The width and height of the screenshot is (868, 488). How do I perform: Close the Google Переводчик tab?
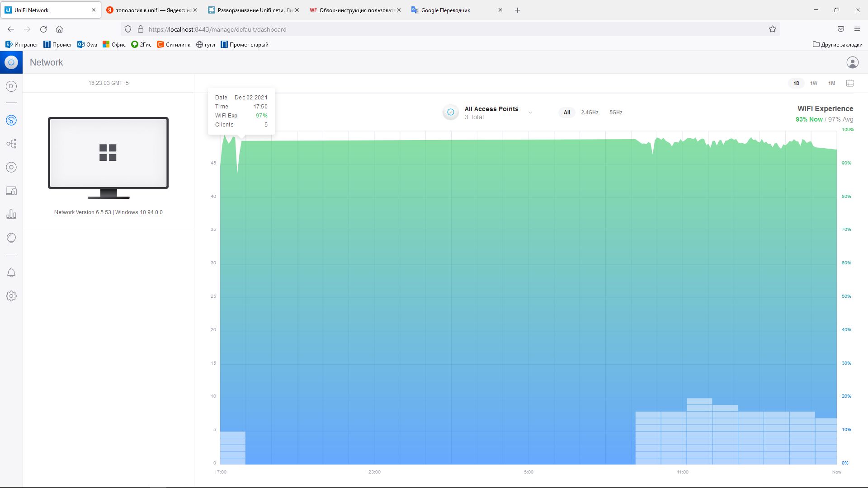(500, 10)
